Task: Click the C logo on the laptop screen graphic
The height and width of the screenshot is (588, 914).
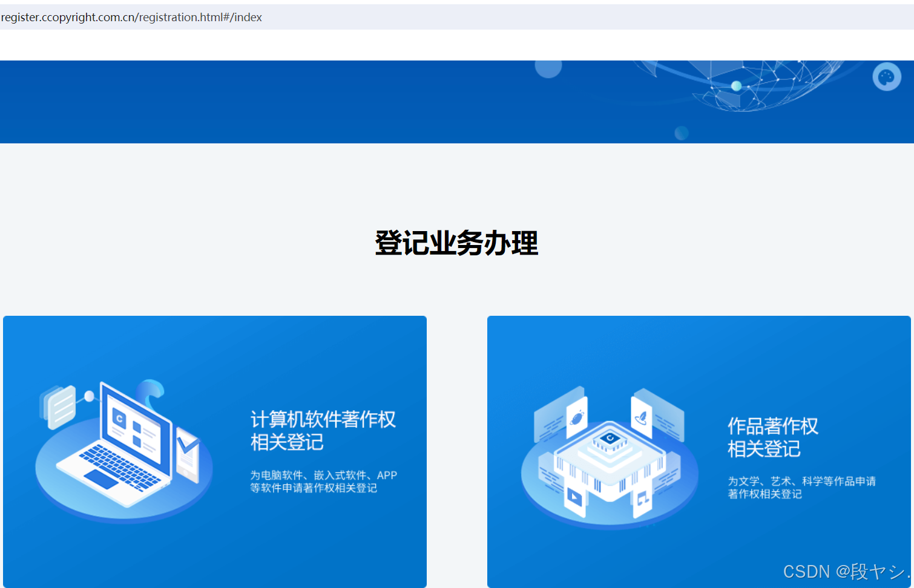Action: [x=119, y=418]
